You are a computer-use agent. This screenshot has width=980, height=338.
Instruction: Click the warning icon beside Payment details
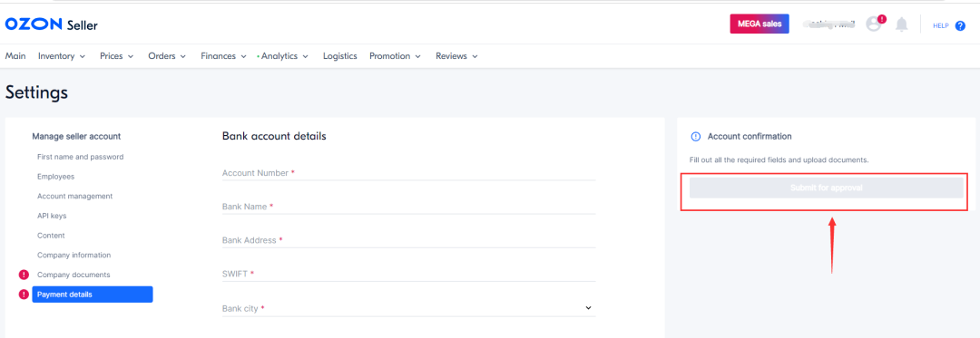[x=24, y=295]
